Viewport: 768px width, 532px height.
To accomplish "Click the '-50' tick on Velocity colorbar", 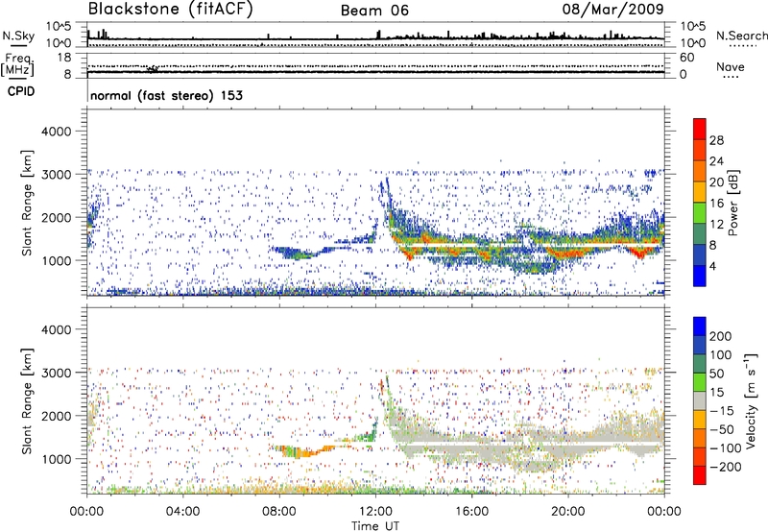I will point(721,429).
